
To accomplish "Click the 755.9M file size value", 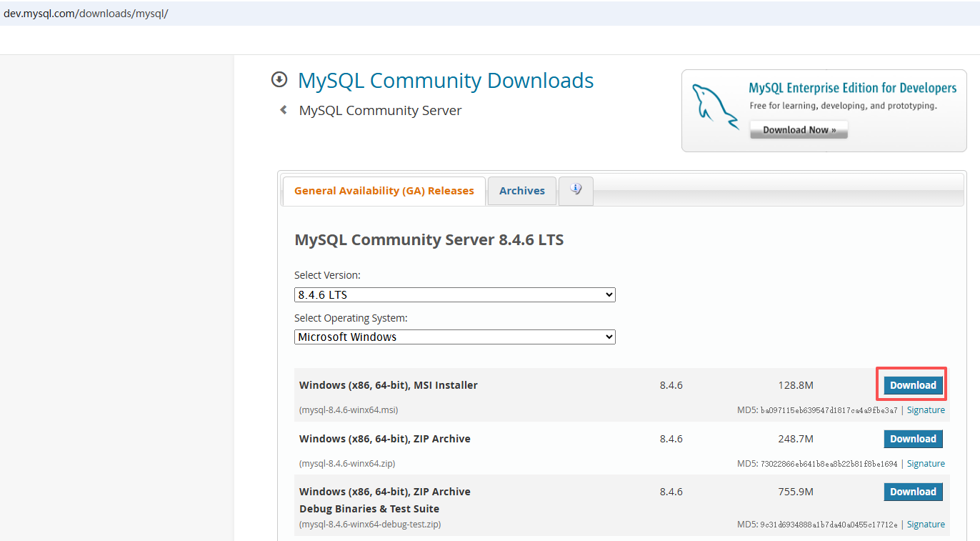I will click(x=796, y=492).
